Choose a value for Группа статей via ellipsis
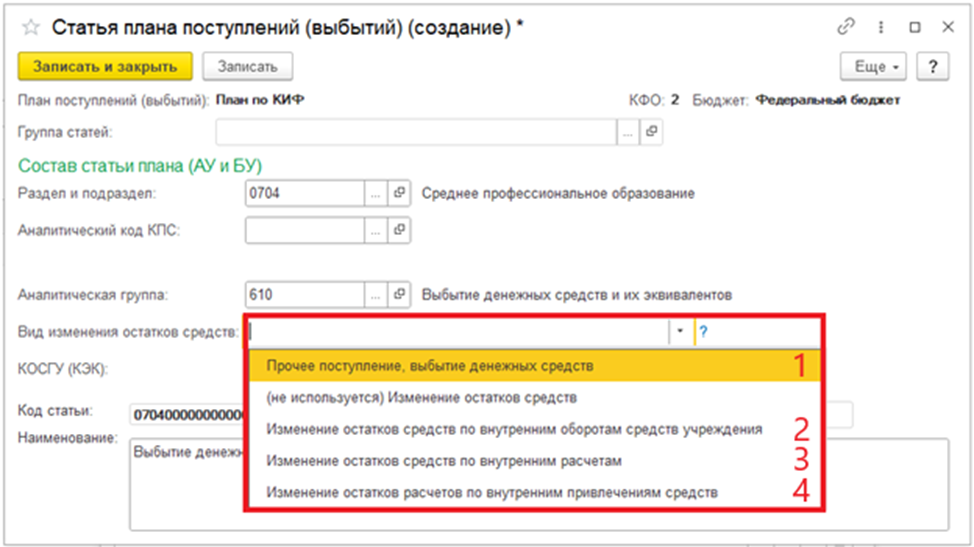 [628, 132]
